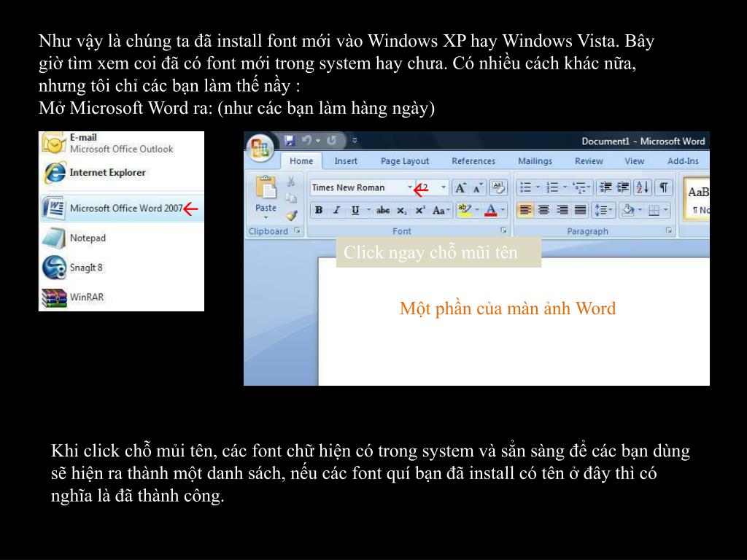Click the Numbering list icon
The width and height of the screenshot is (747, 560).
552,187
